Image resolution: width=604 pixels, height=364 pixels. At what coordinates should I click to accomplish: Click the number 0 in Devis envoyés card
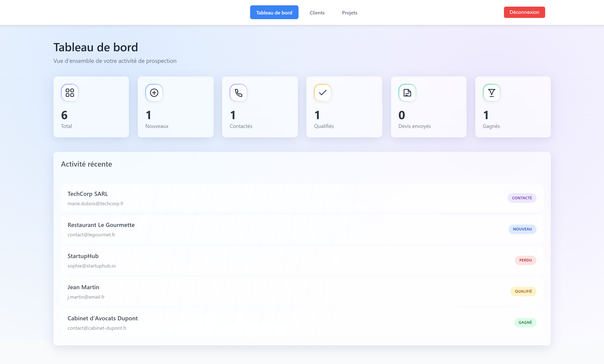[402, 115]
